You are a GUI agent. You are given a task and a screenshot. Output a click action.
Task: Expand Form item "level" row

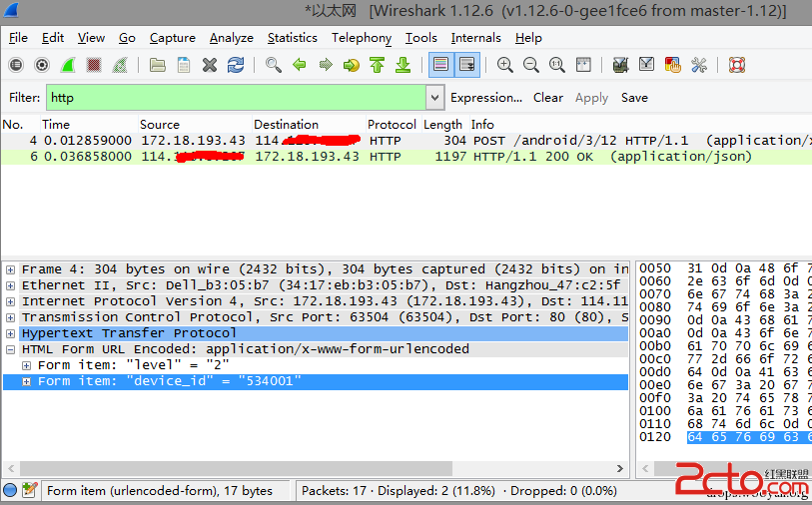[x=26, y=366]
